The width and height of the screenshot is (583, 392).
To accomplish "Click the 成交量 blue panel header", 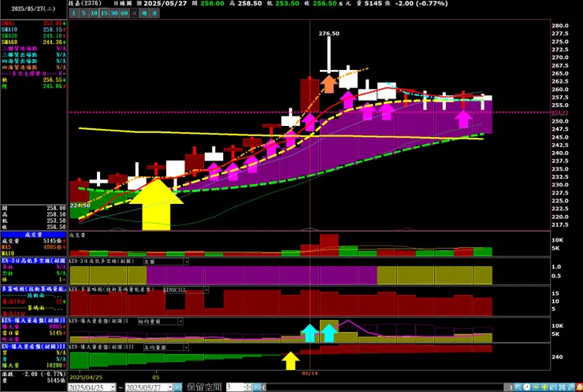I will [x=34, y=235].
